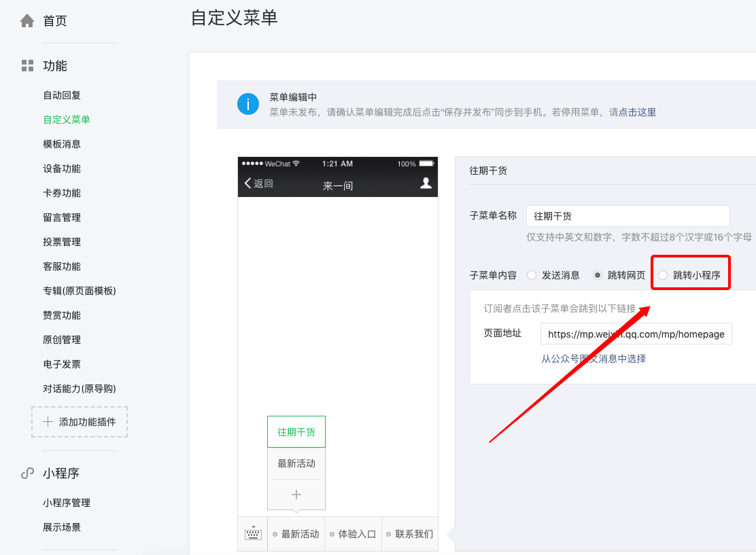Screen dimensions: 756x555
Task: Open 专辑(原页面模板) in sidebar
Action: (80, 291)
